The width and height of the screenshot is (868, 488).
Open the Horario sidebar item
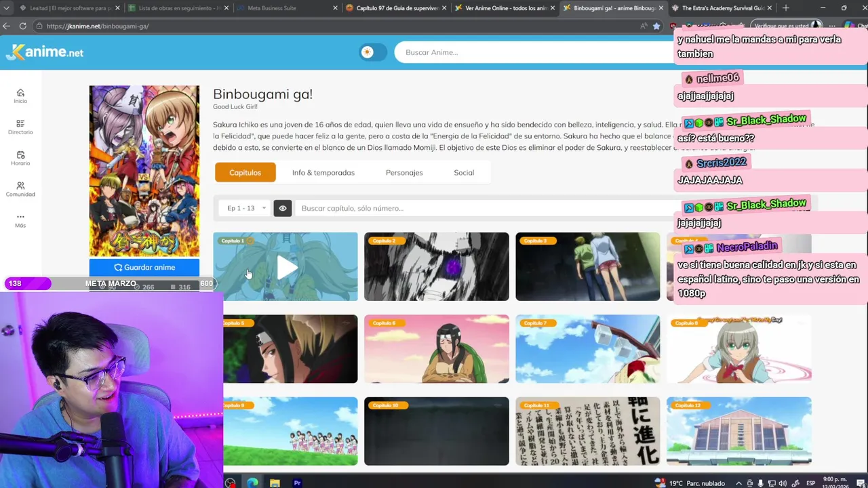pyautogui.click(x=20, y=159)
